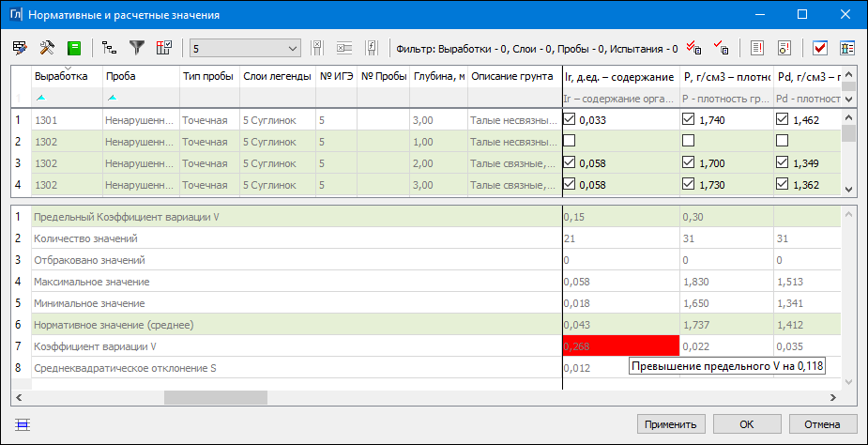Click the Минимальное значение row label
The image size is (868, 445).
pos(89,303)
